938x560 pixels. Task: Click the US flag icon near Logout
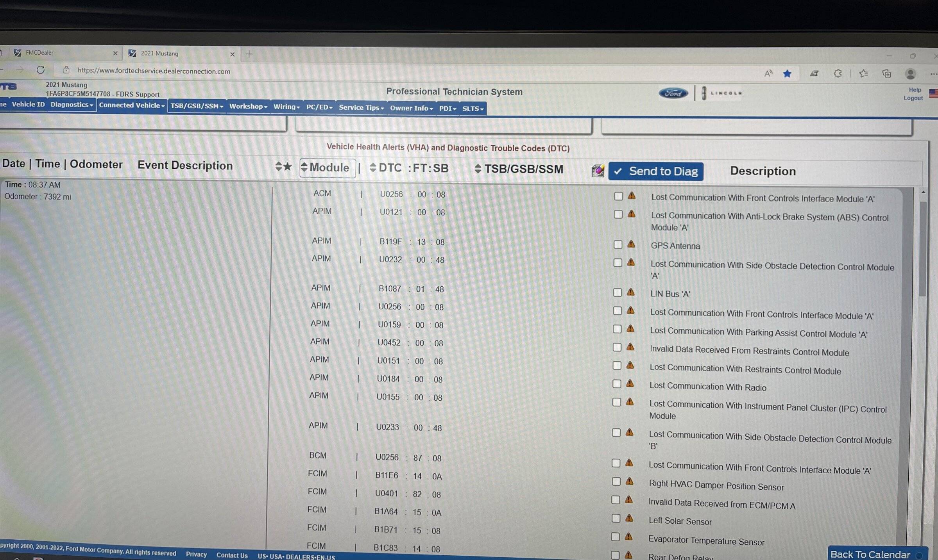tap(933, 94)
